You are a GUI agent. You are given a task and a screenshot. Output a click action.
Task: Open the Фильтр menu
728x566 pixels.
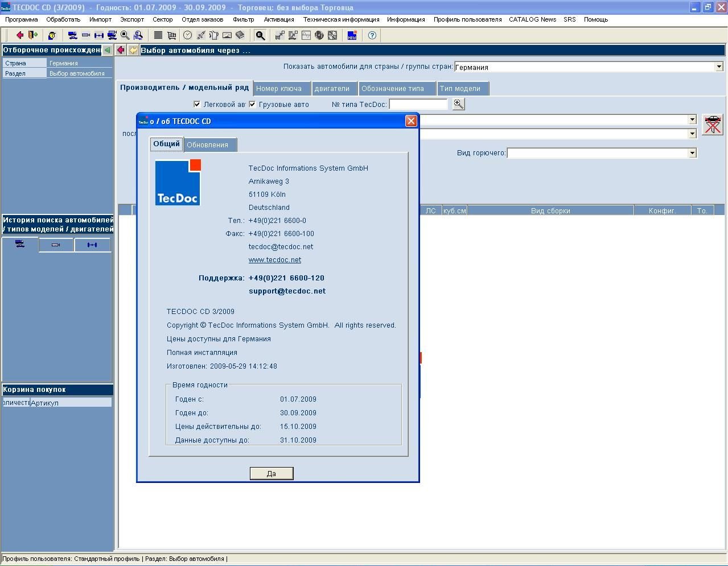(x=244, y=19)
